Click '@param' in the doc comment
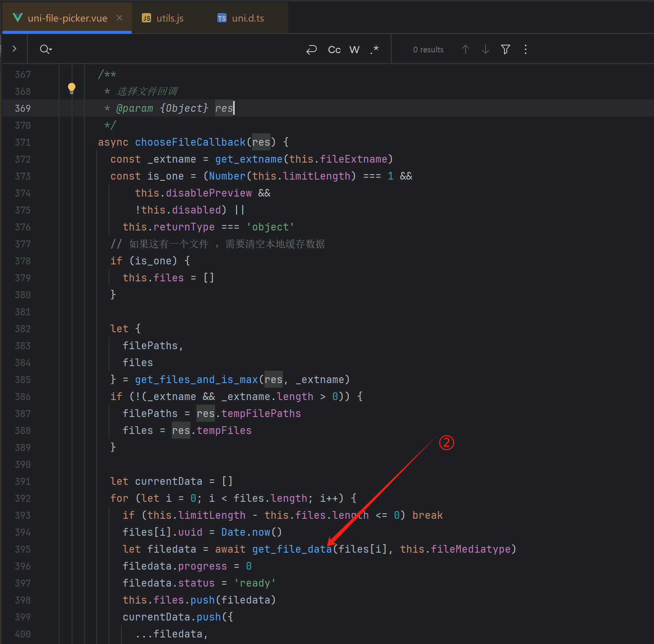The width and height of the screenshot is (654, 644). tap(134, 108)
